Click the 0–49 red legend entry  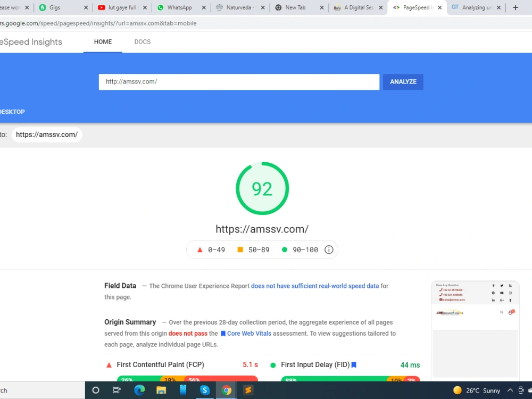point(211,250)
